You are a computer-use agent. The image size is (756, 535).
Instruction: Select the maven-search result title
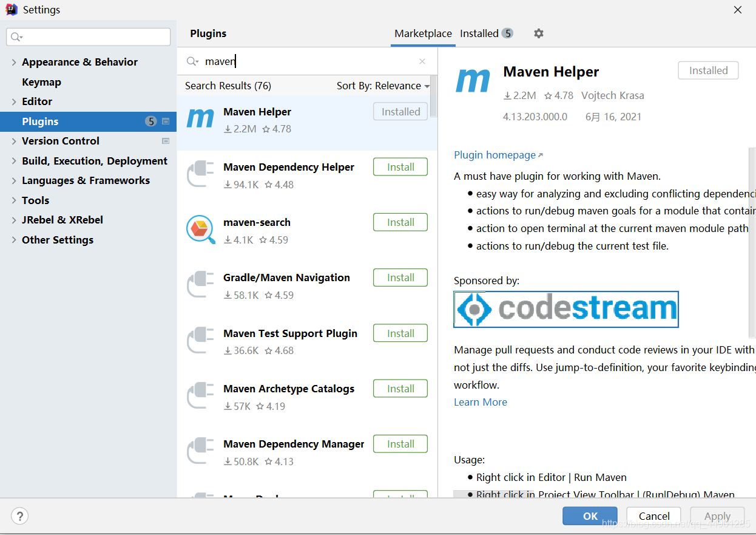coord(257,222)
